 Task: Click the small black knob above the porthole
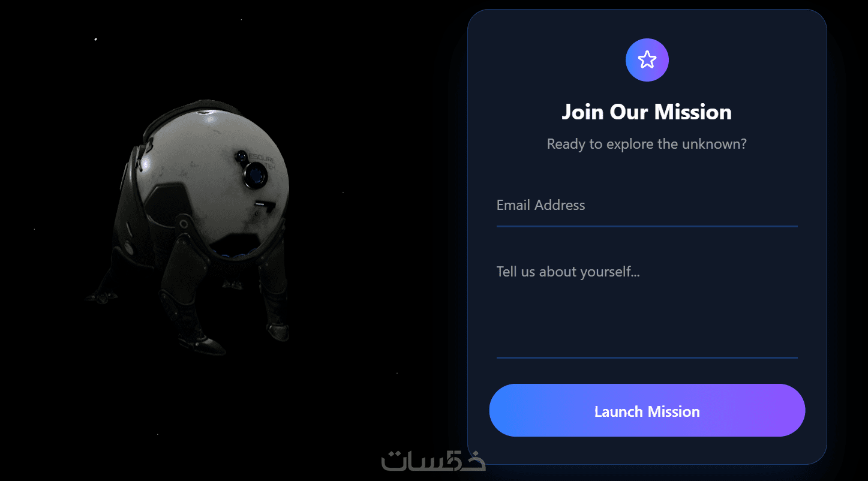pos(241,157)
